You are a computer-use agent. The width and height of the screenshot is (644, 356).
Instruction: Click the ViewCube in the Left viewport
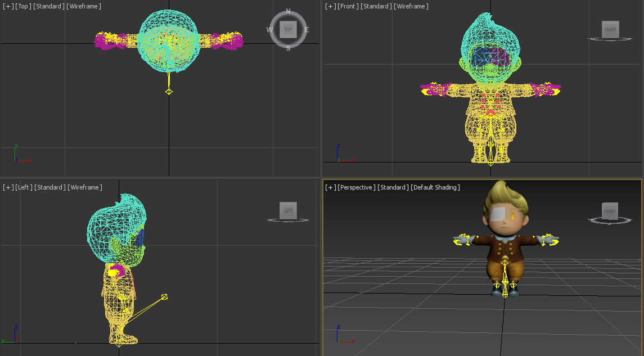pos(288,210)
